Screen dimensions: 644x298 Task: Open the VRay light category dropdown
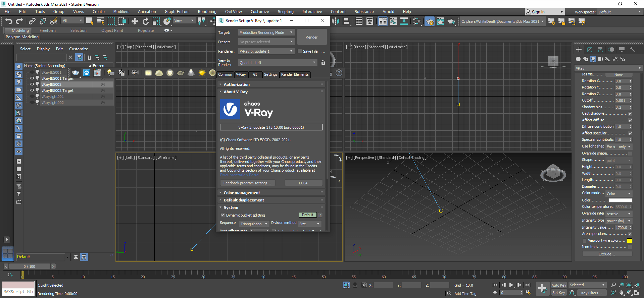(608, 68)
